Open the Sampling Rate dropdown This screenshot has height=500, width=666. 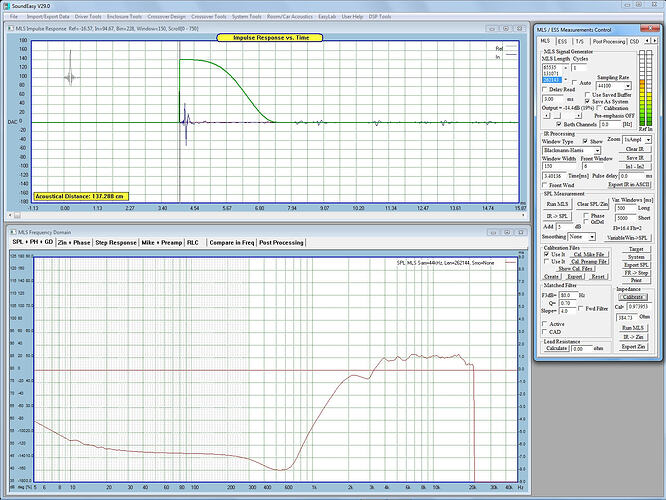coord(612,86)
